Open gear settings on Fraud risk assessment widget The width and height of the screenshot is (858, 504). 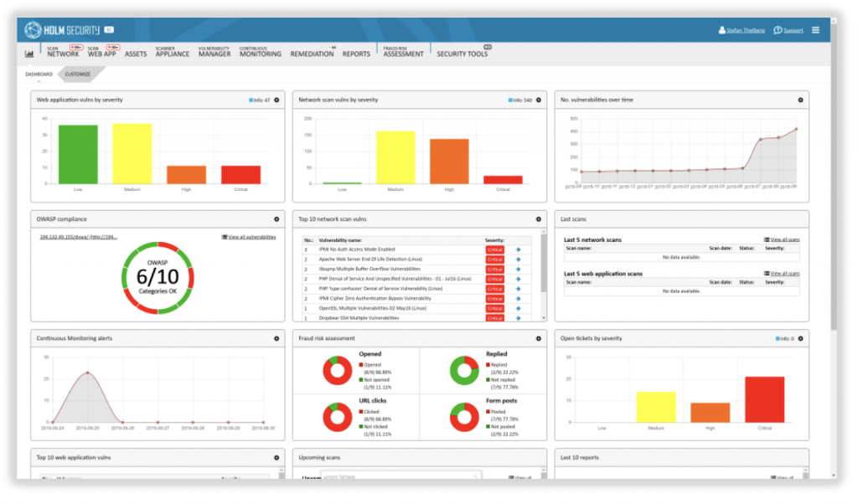point(539,338)
